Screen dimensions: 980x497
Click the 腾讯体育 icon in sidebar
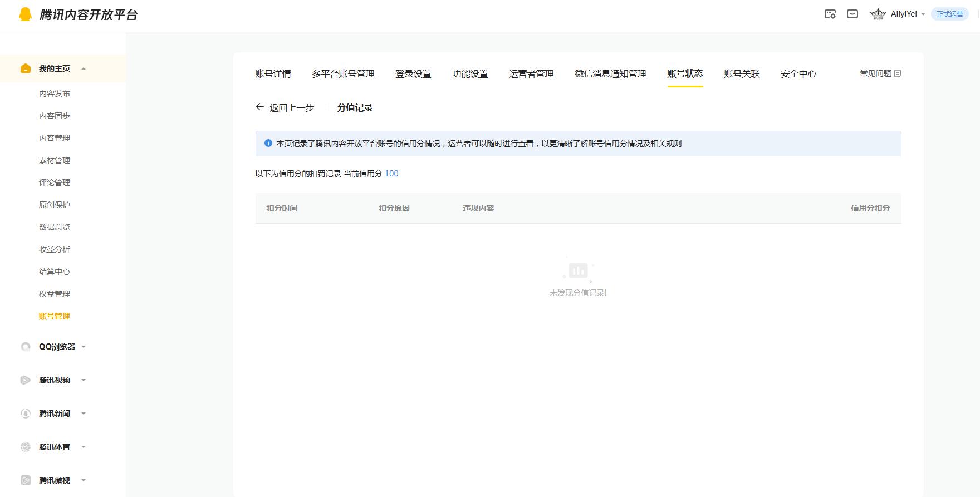(x=26, y=447)
